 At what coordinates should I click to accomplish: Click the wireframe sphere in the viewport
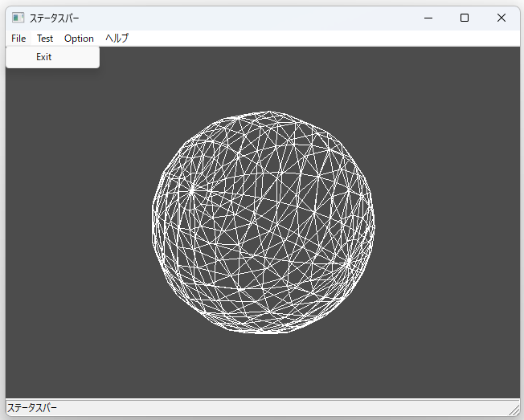(264, 222)
